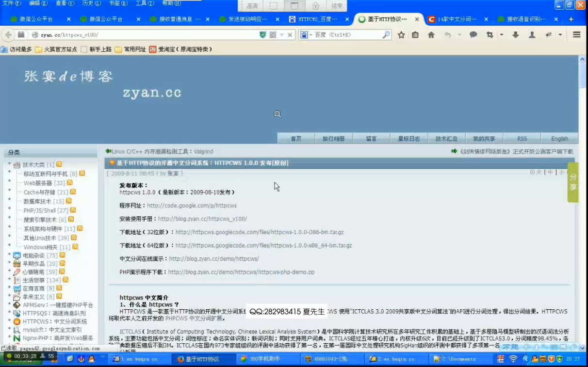Click the address bar showing zyan.cc/httpcws_v100/
This screenshot has width=588, height=367.
pos(148,35)
